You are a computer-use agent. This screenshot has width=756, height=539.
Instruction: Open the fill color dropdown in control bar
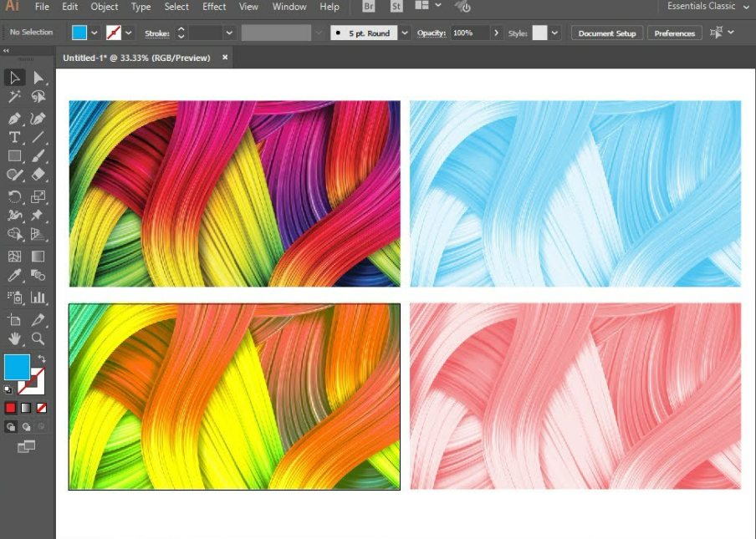pos(94,33)
